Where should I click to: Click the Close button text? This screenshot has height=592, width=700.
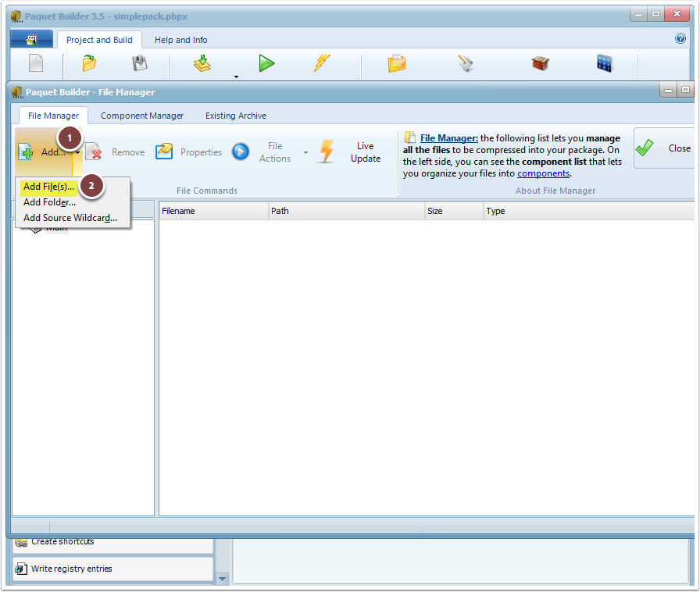click(x=680, y=148)
